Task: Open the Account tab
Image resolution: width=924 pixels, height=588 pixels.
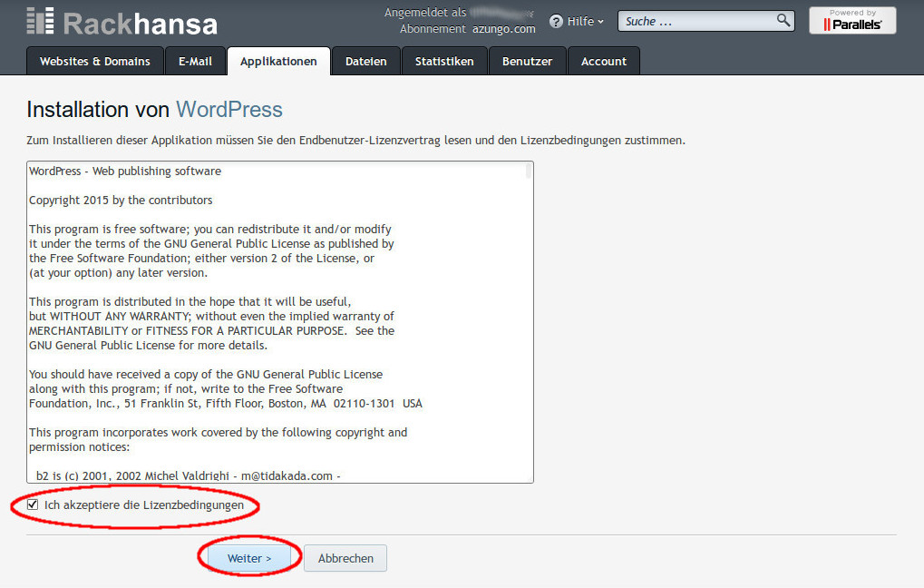Action: (604, 62)
